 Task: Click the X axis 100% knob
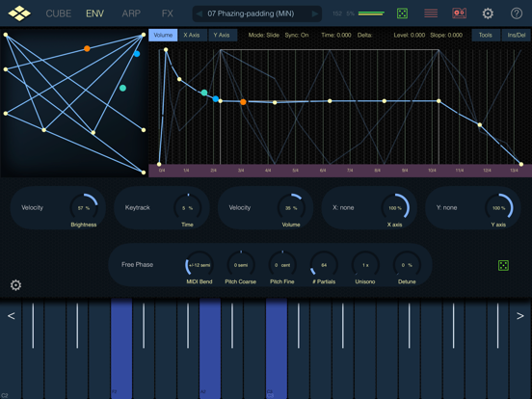[395, 207]
